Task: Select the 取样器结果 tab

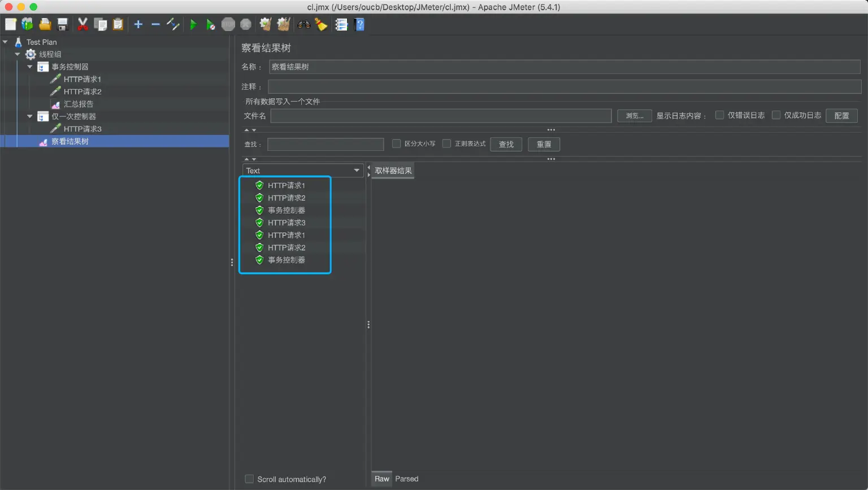Action: 393,171
